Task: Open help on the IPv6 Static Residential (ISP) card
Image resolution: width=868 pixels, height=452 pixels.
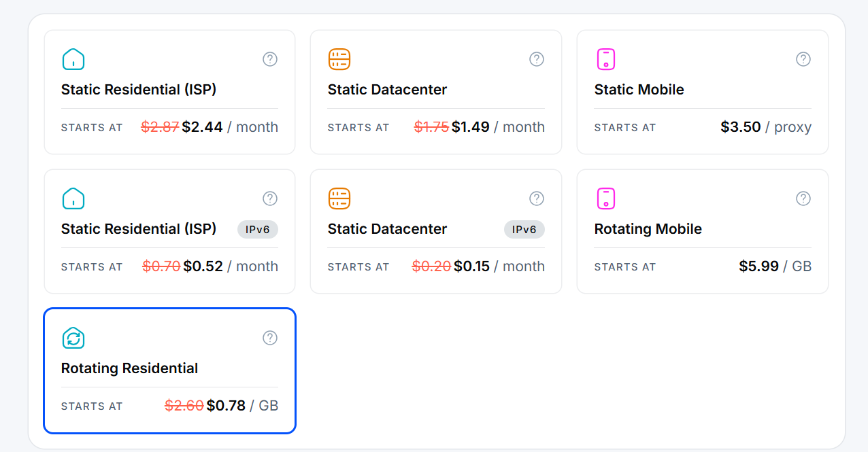Action: 270,198
